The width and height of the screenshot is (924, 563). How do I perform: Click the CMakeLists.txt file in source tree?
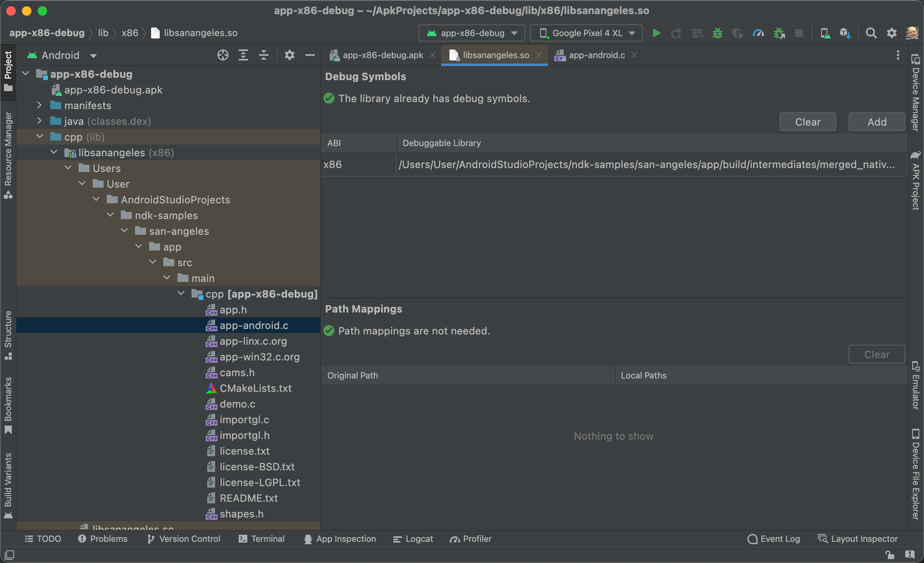[256, 388]
